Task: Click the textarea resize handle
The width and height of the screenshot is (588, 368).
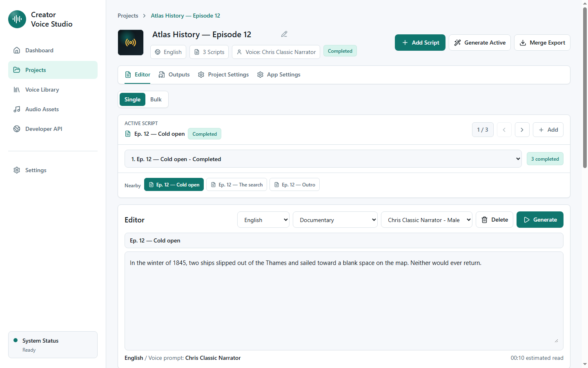Action: tap(556, 341)
